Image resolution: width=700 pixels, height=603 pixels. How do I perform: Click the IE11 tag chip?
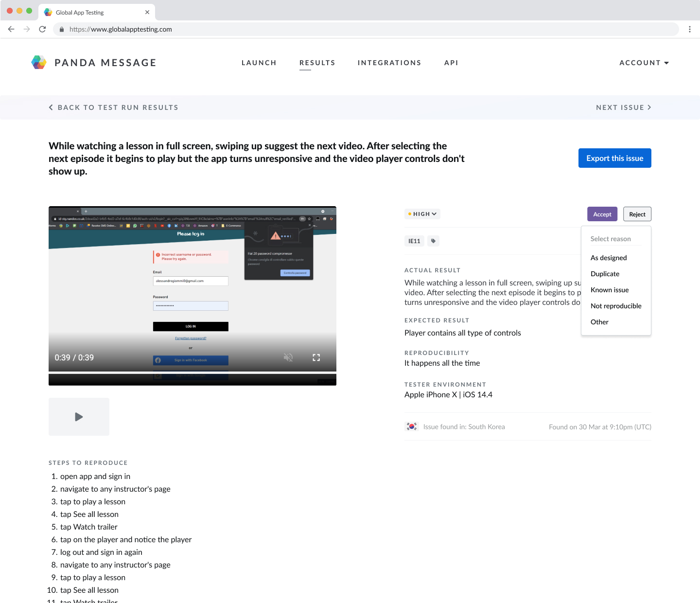[414, 241]
